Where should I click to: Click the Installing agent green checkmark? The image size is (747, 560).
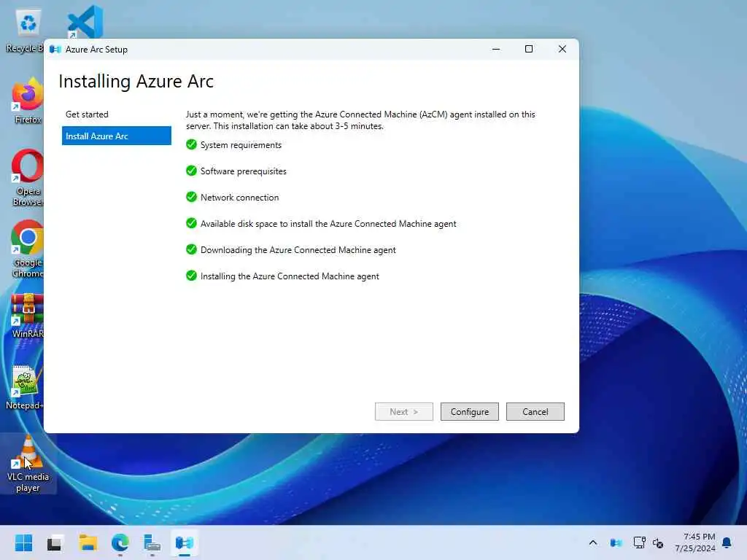click(192, 275)
